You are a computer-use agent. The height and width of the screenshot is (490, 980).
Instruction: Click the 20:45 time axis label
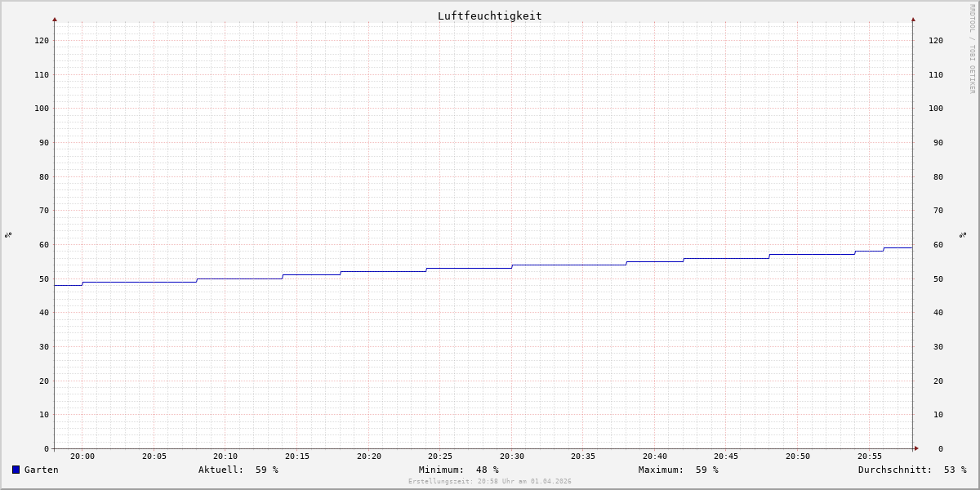pyautogui.click(x=726, y=457)
